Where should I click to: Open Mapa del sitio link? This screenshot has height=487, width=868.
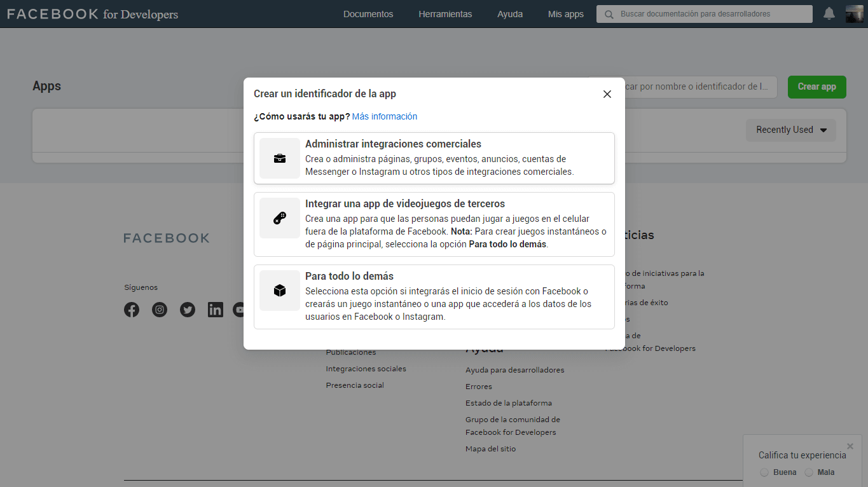pyautogui.click(x=491, y=449)
